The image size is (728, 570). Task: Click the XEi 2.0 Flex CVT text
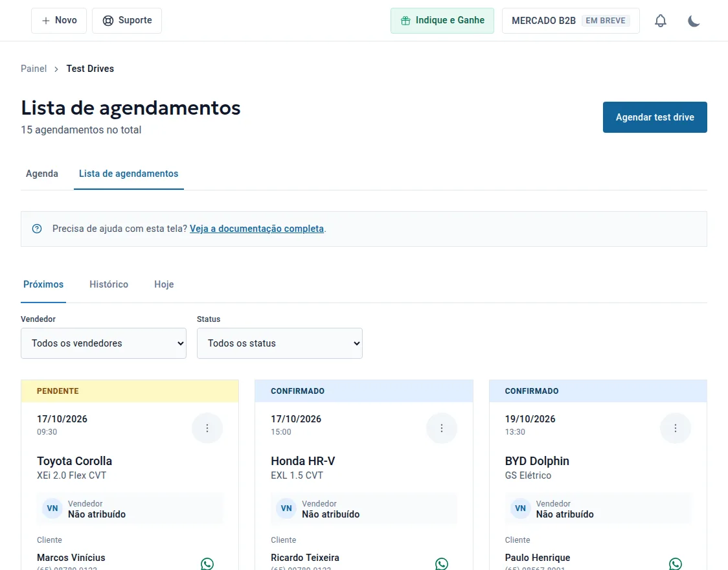click(71, 475)
